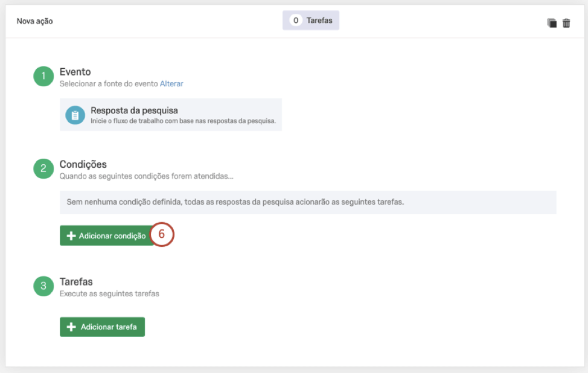588x373 pixels.
Task: Click the green step 3 circle
Action: 43,287
